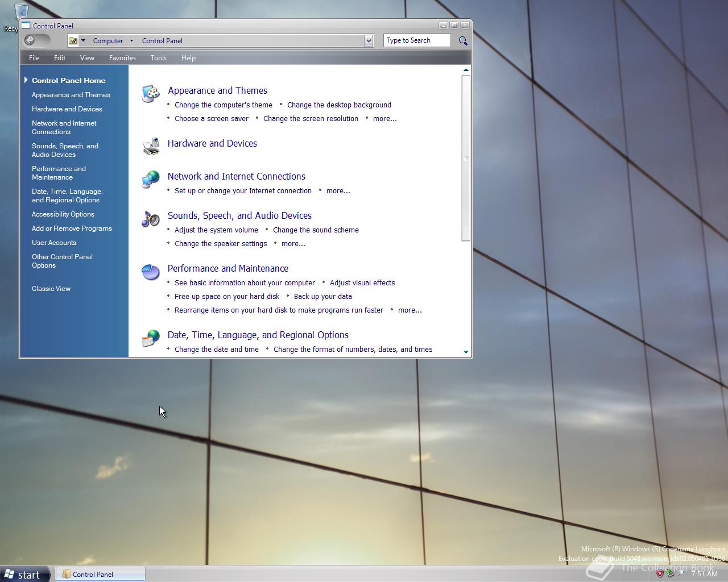Open the Appearance and Themes category icon
This screenshot has height=582, width=728.
[150, 94]
